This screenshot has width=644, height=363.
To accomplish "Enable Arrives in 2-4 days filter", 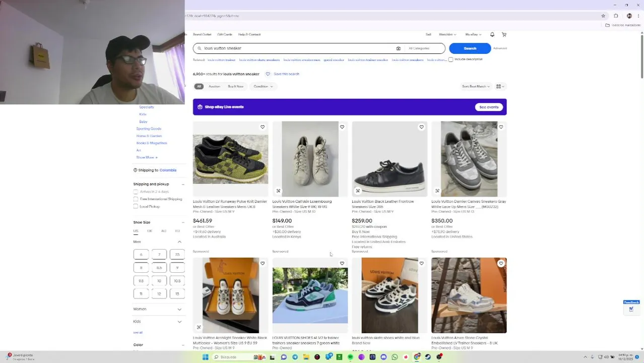I will (x=136, y=192).
